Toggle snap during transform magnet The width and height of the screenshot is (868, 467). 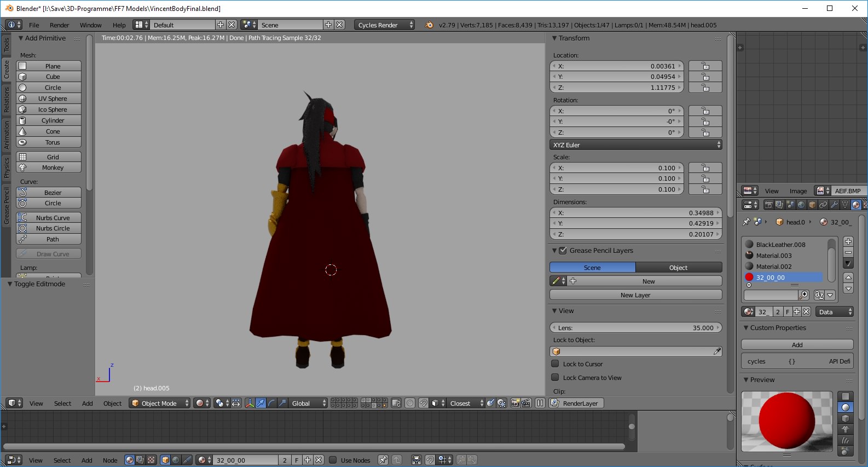point(423,403)
